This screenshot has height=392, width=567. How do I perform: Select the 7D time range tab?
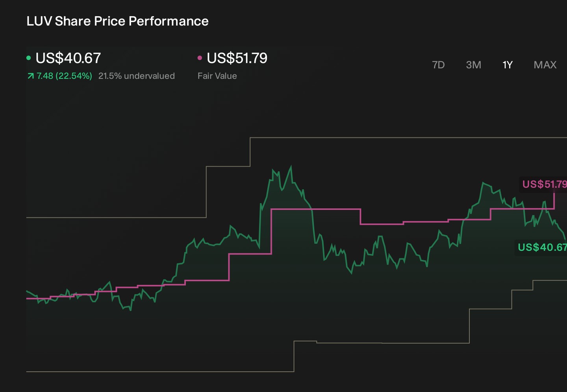438,65
